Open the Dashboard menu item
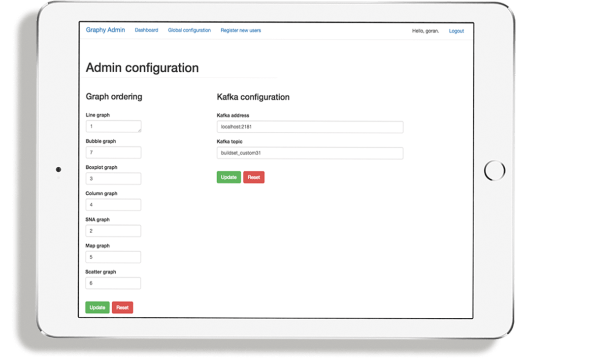 tap(146, 30)
